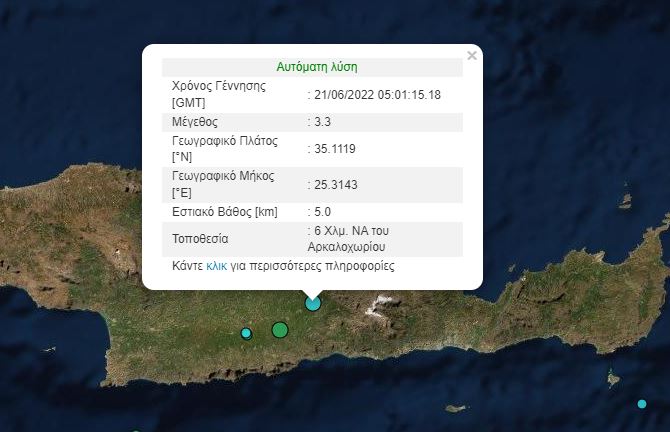Click the 'Εστιακό Βάθος [km]' label

225,212
